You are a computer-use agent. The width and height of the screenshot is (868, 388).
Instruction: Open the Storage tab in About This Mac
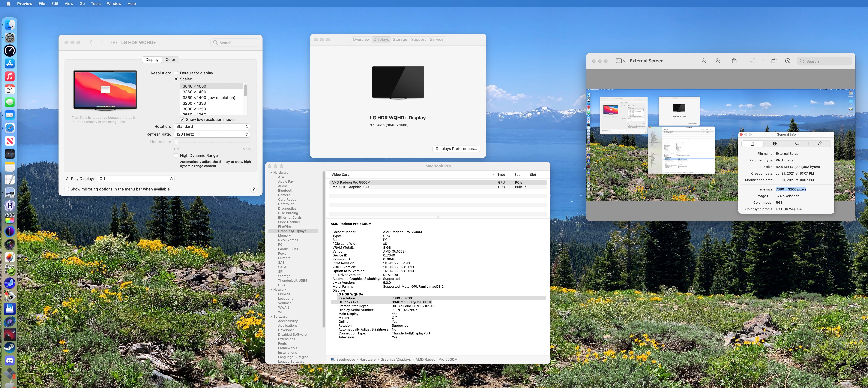point(400,39)
